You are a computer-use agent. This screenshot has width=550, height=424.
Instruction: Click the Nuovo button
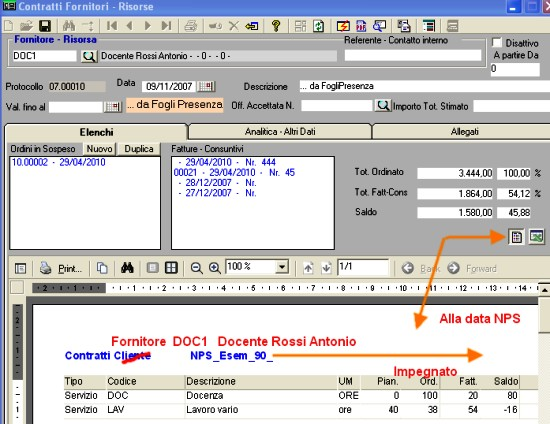(100, 149)
